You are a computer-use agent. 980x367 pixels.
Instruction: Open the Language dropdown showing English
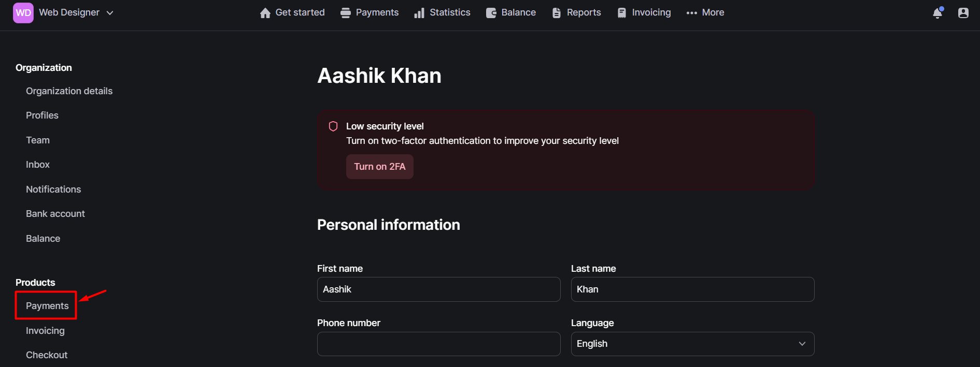(x=692, y=343)
